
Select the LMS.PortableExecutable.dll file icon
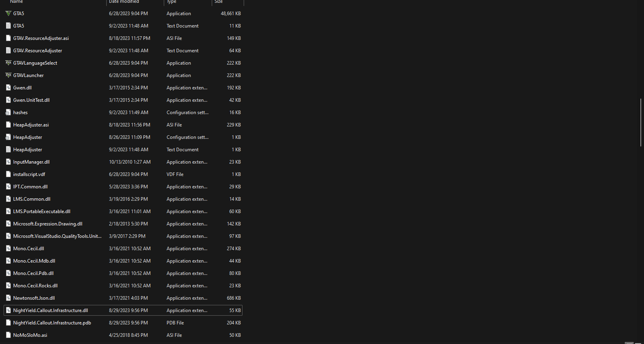pyautogui.click(x=8, y=212)
